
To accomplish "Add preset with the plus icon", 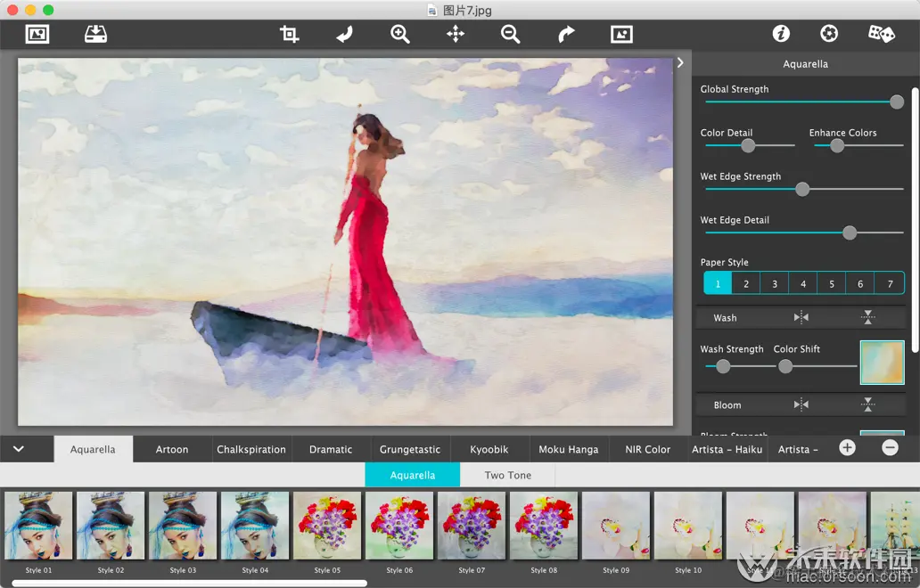I will pos(847,448).
